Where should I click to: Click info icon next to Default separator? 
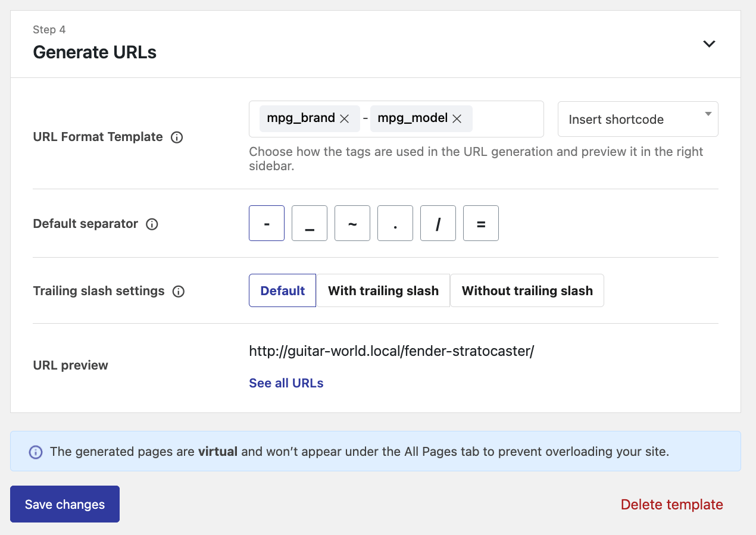pyautogui.click(x=152, y=224)
